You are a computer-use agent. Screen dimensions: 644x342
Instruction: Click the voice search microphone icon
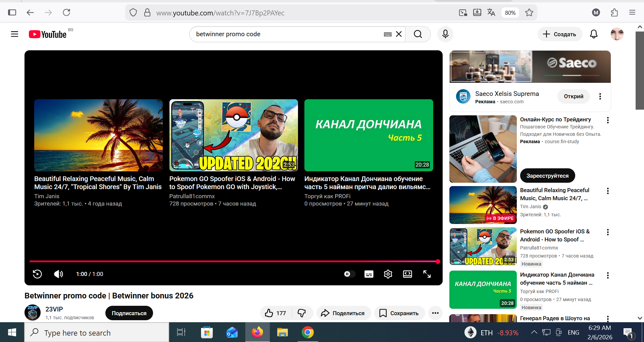pyautogui.click(x=445, y=34)
